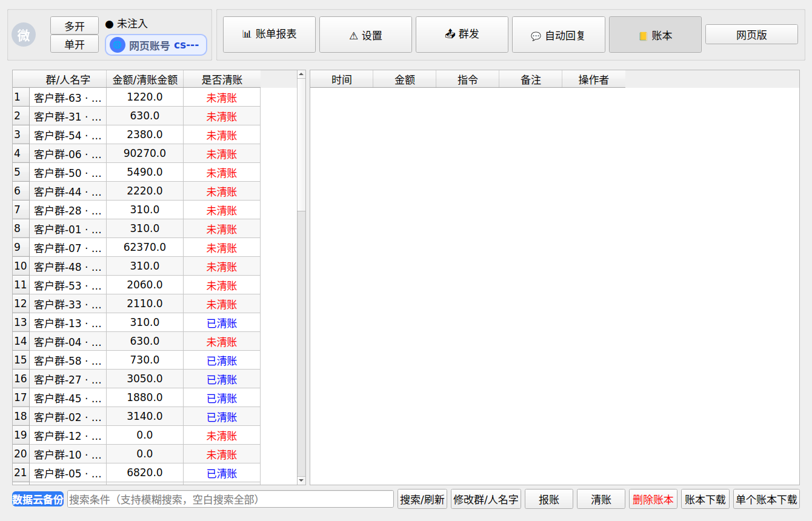Sort by 金额/清账金额 column header
Viewport: 812px width, 521px height.
click(145, 79)
